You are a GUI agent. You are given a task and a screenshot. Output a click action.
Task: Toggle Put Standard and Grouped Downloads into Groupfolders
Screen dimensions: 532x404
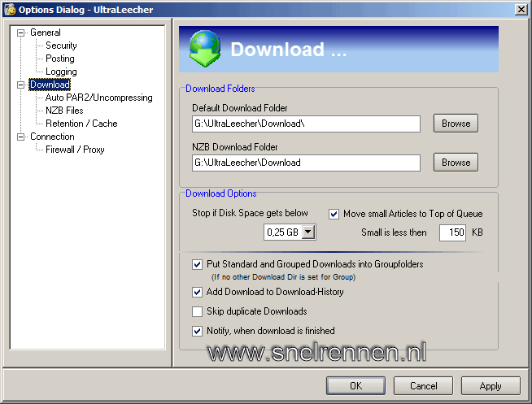click(197, 264)
